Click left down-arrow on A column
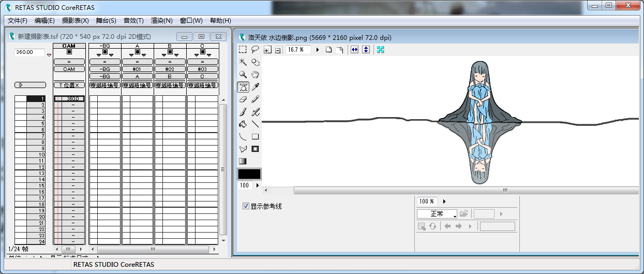The height and width of the screenshot is (274, 644). pos(132,54)
